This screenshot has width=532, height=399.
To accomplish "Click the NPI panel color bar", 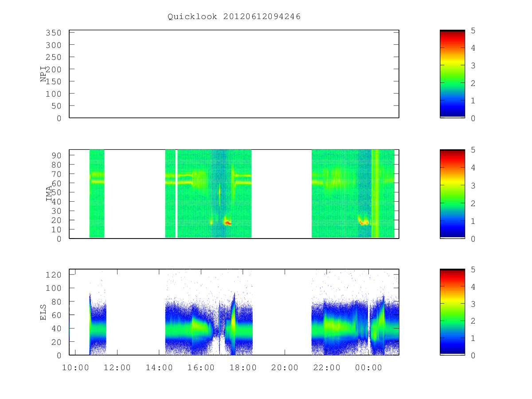I will pyautogui.click(x=452, y=74).
